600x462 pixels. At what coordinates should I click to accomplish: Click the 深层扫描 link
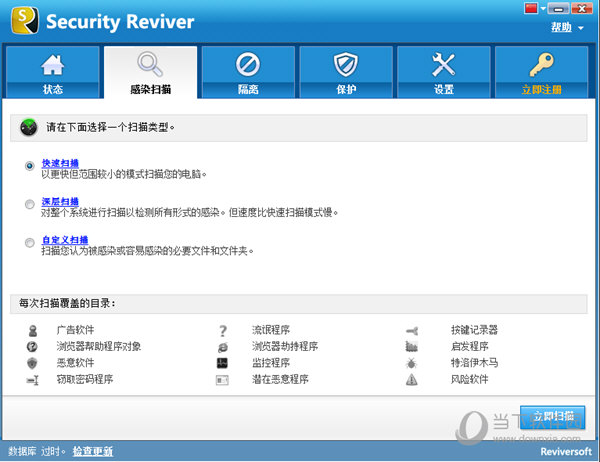[x=60, y=202]
